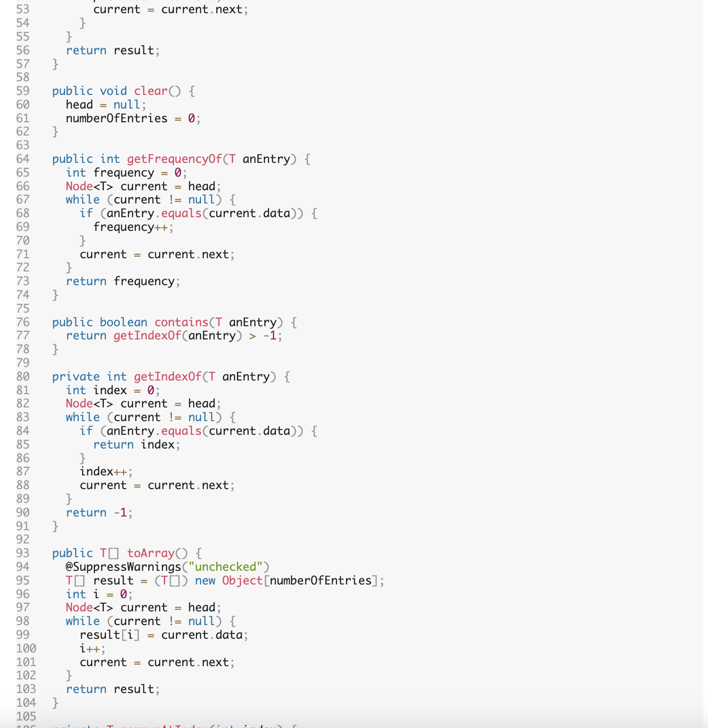Click line number 80 in gutter
The image size is (708, 728).
[x=23, y=376]
